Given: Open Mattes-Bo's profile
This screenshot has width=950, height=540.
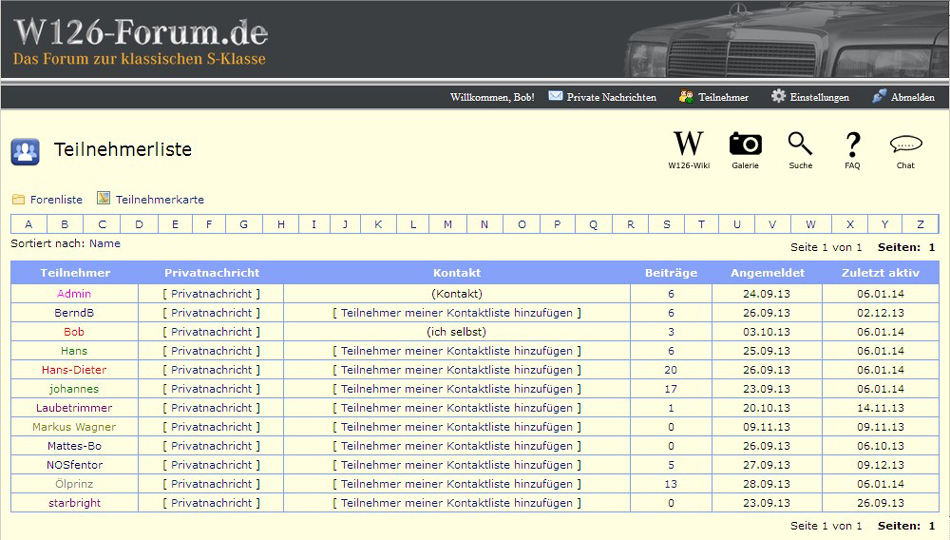Looking at the screenshot, I should 74,446.
